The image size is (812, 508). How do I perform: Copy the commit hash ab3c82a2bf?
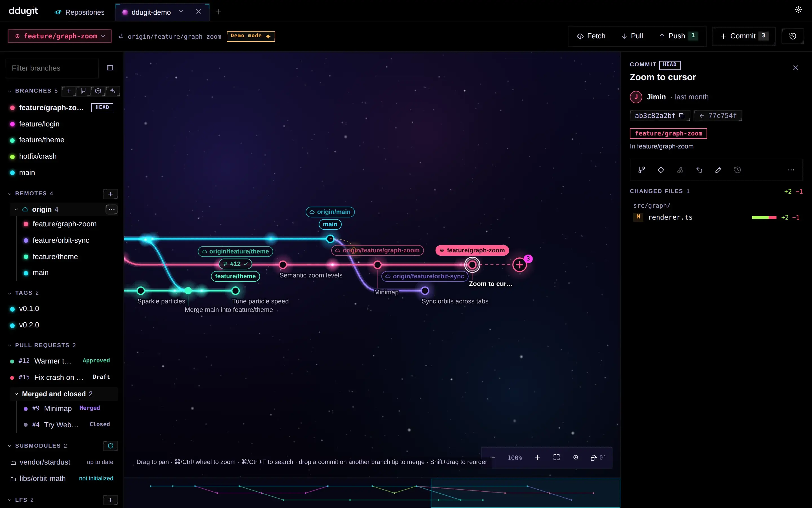681,116
